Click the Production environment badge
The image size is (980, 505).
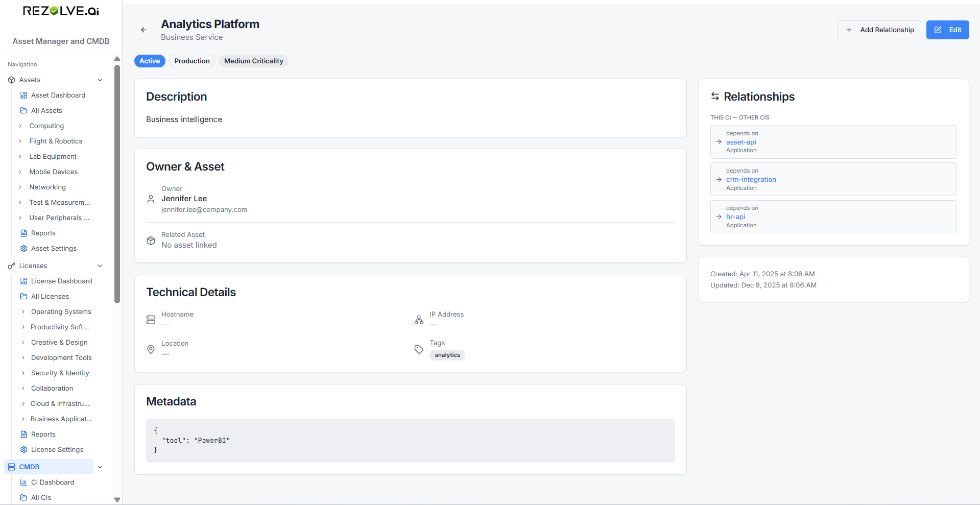192,61
